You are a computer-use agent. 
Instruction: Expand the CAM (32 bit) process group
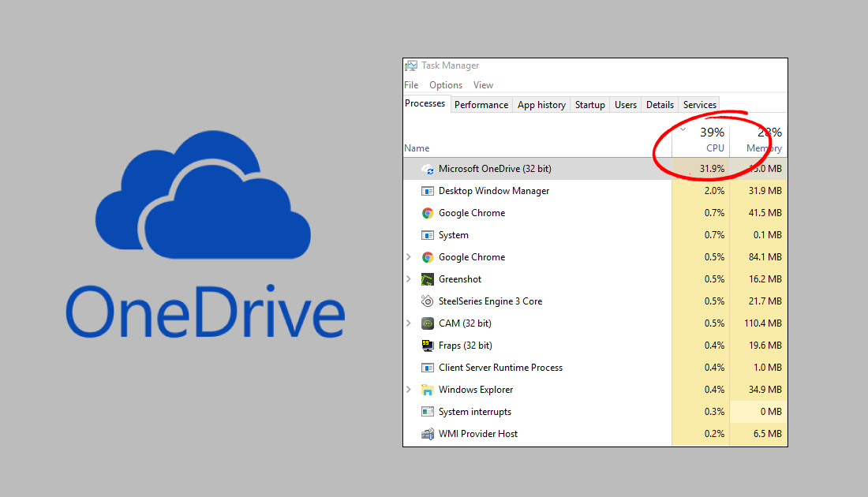[409, 323]
